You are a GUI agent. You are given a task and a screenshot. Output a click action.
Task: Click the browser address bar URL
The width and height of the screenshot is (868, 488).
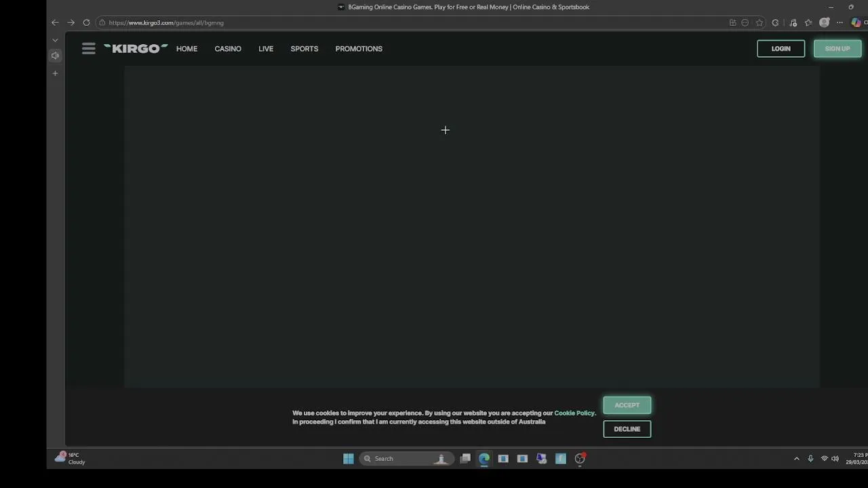coord(166,22)
